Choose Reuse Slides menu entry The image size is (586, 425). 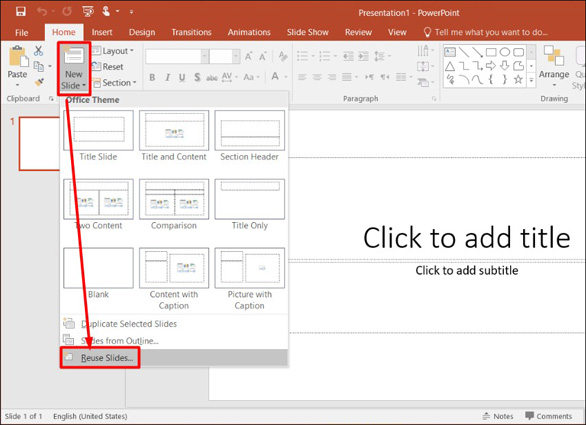(174, 358)
